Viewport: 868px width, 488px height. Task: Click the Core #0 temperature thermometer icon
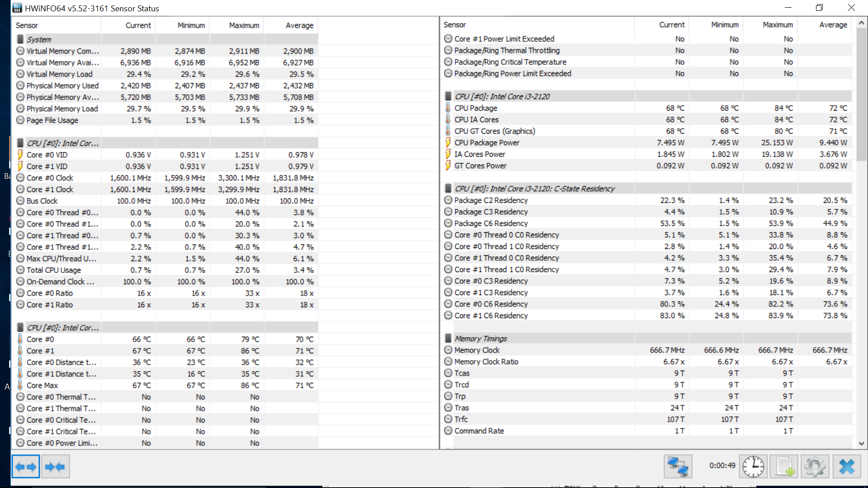[x=20, y=339]
